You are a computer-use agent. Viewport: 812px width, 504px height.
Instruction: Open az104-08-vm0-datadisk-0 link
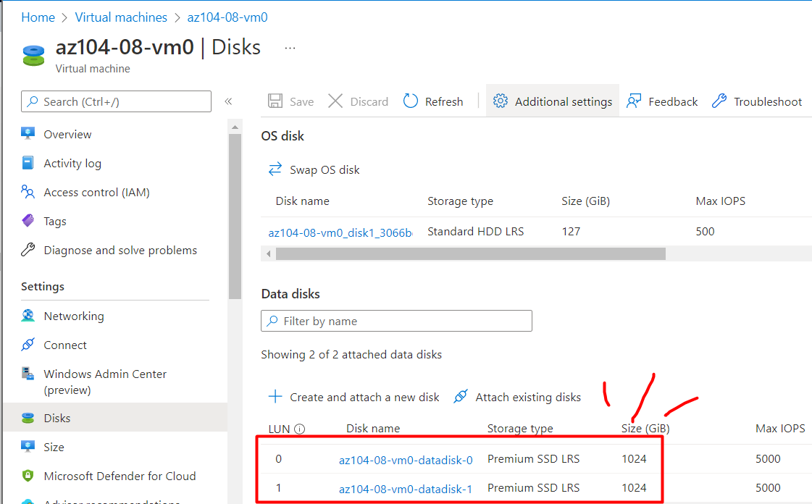point(406,460)
